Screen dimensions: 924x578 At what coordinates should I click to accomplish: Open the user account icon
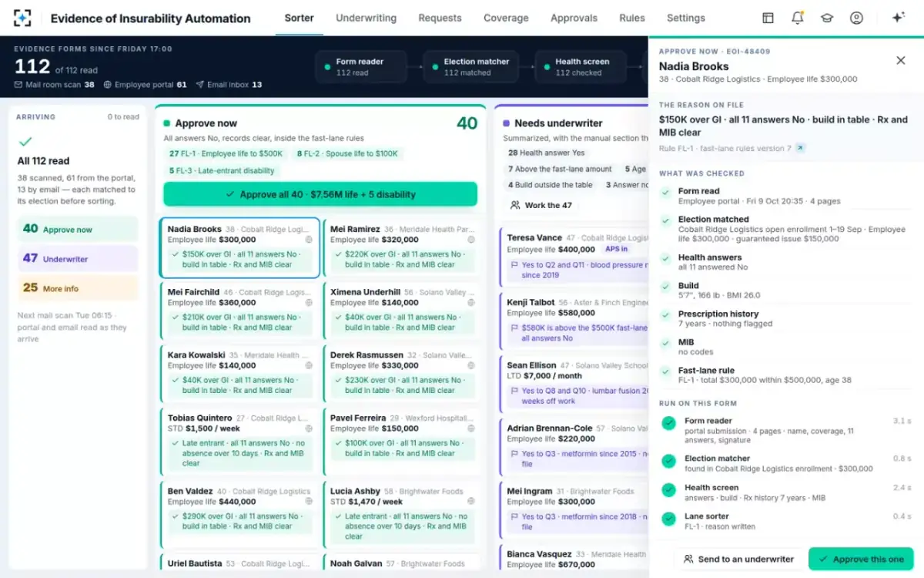[x=856, y=18]
